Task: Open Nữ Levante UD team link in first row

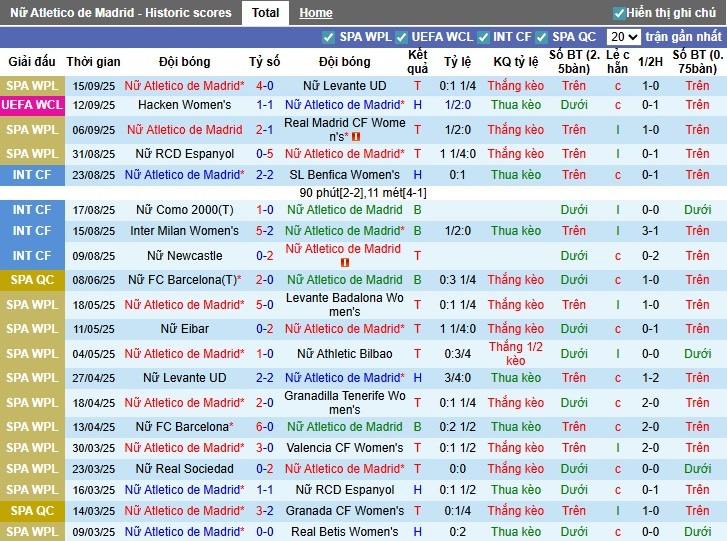Action: pyautogui.click(x=344, y=86)
